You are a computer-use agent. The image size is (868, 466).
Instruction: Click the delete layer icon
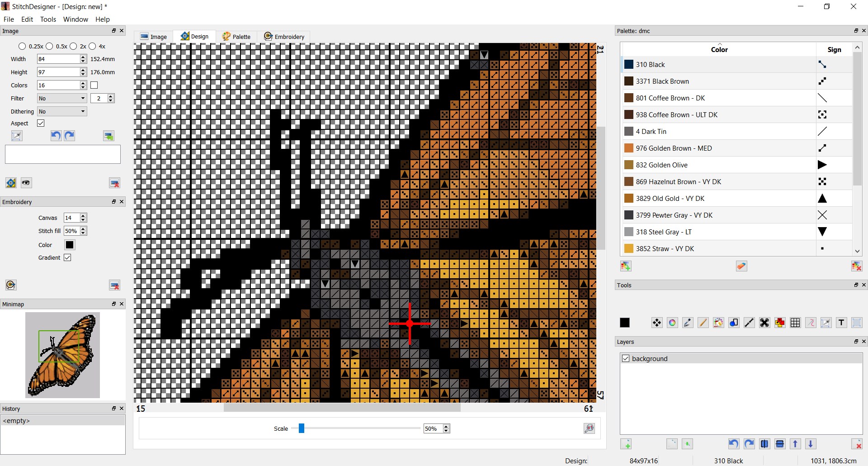point(857,444)
